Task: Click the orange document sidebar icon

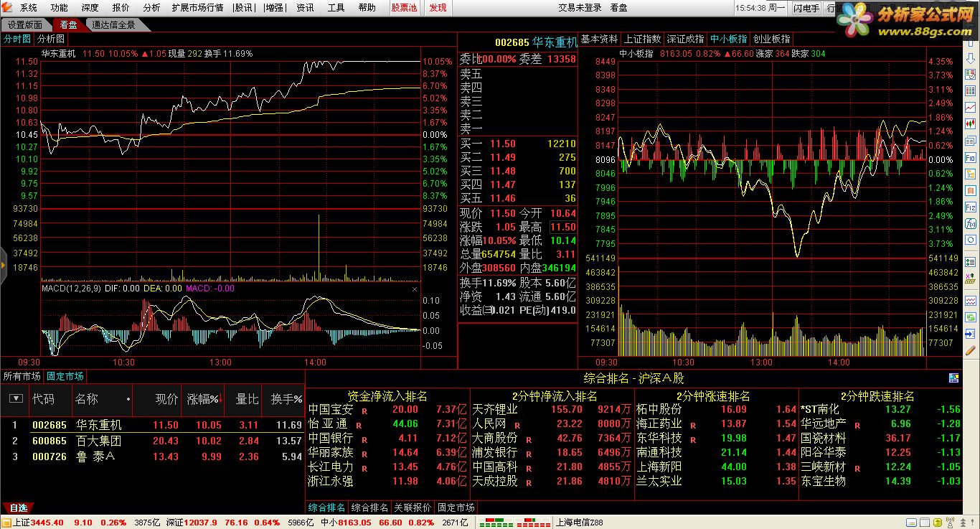Action: 971,190
